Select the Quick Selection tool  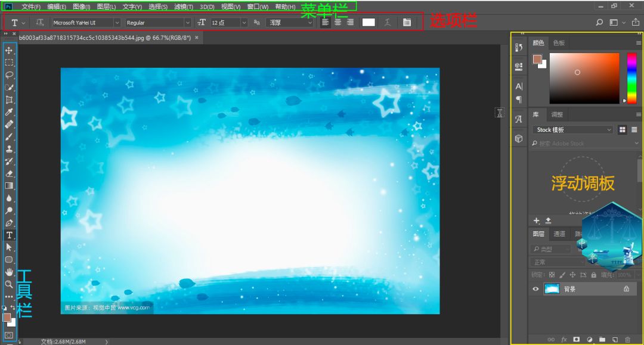point(9,88)
